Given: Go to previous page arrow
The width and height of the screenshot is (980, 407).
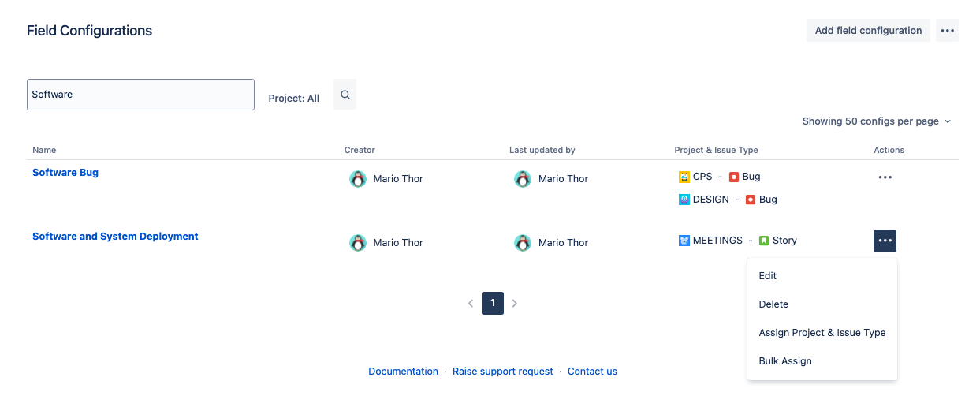Looking at the screenshot, I should (x=471, y=303).
